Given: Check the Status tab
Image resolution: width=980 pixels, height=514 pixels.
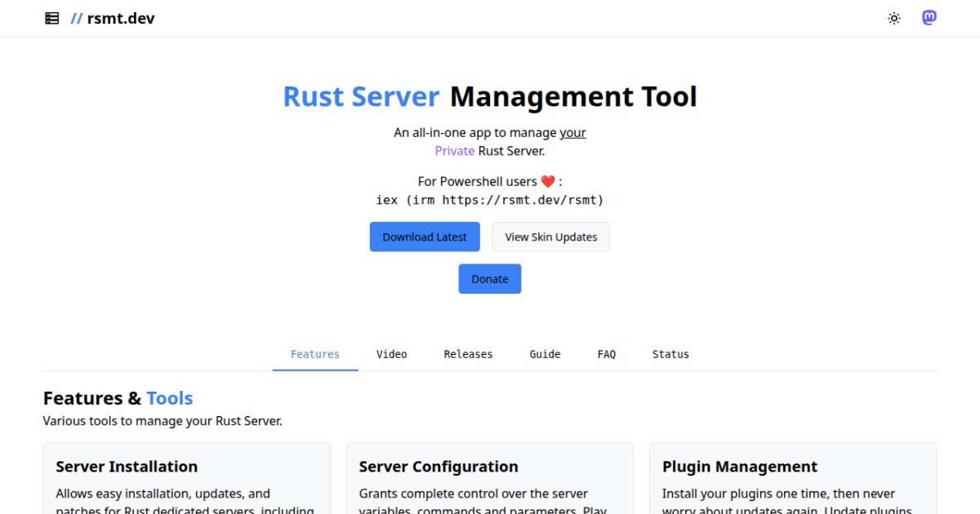Looking at the screenshot, I should click(x=670, y=354).
